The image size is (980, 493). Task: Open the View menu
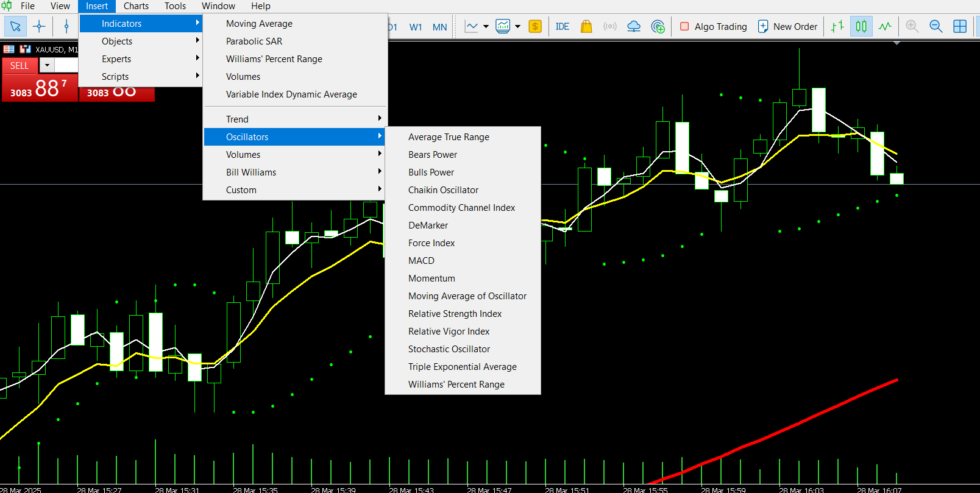[x=60, y=5]
